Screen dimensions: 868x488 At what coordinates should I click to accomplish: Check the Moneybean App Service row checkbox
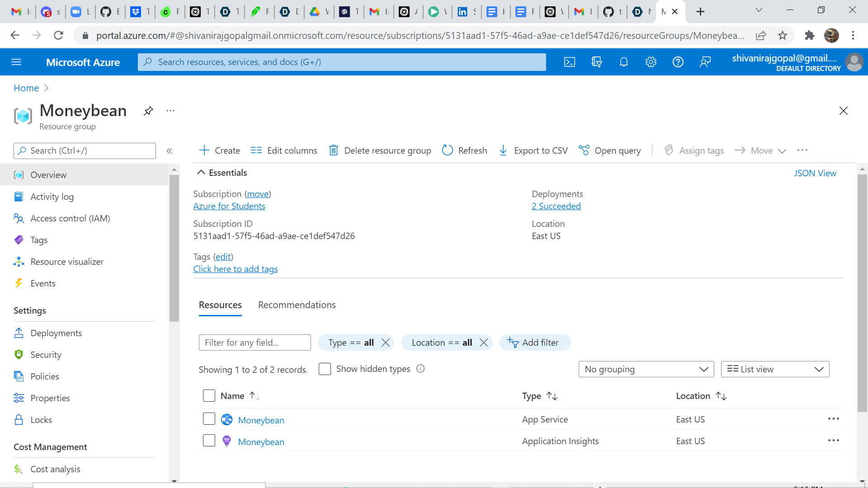[209, 419]
